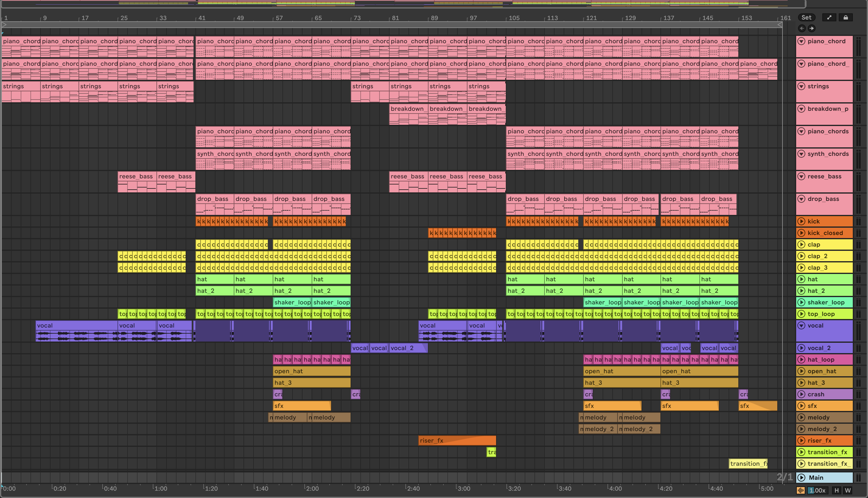Select the hat_loop track header
The width and height of the screenshot is (868, 498).
tap(828, 359)
